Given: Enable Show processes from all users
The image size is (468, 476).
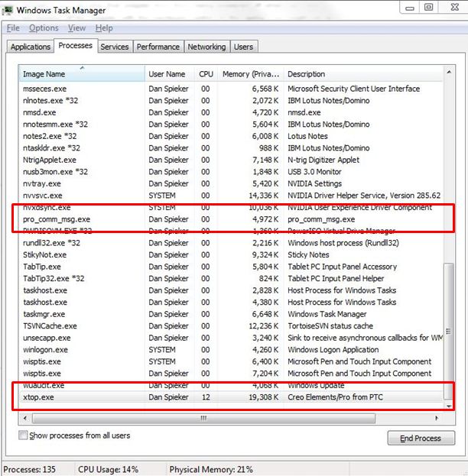Looking at the screenshot, I should [23, 436].
